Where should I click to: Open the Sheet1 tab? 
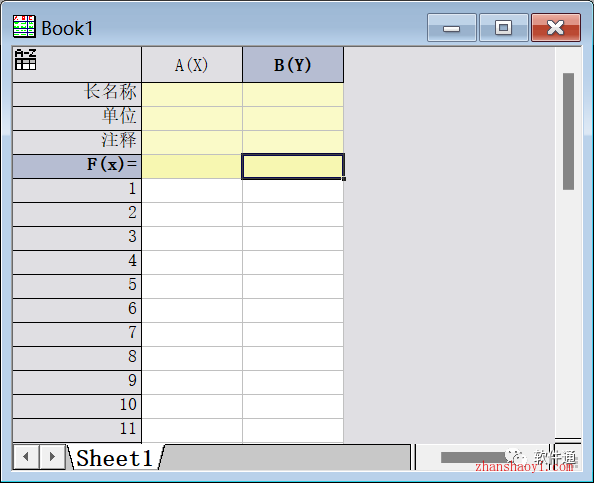coord(115,458)
